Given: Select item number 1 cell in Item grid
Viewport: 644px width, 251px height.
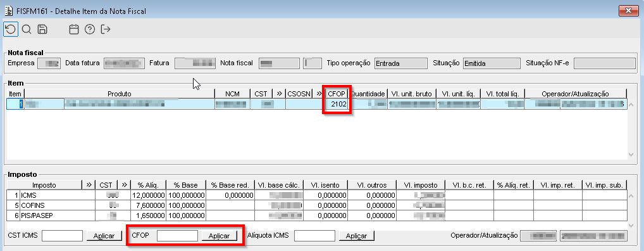Looking at the screenshot, I should (x=16, y=105).
